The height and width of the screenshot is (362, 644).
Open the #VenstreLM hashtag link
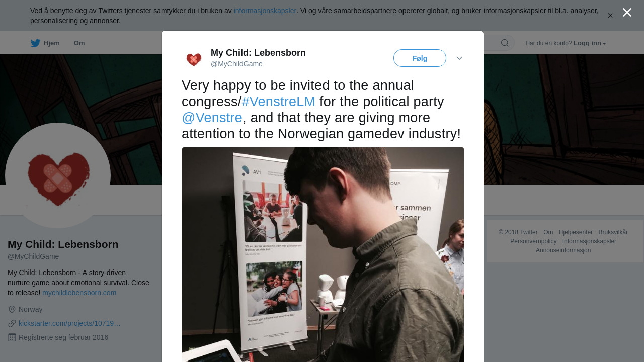(279, 102)
